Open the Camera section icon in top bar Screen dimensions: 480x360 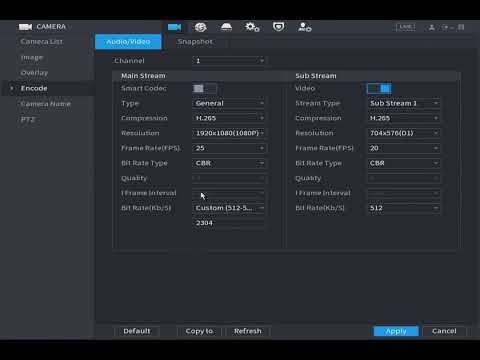[x=174, y=27]
